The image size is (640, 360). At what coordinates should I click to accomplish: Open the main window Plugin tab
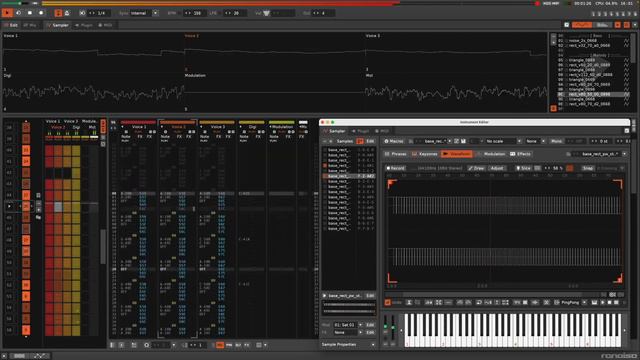pos(84,25)
